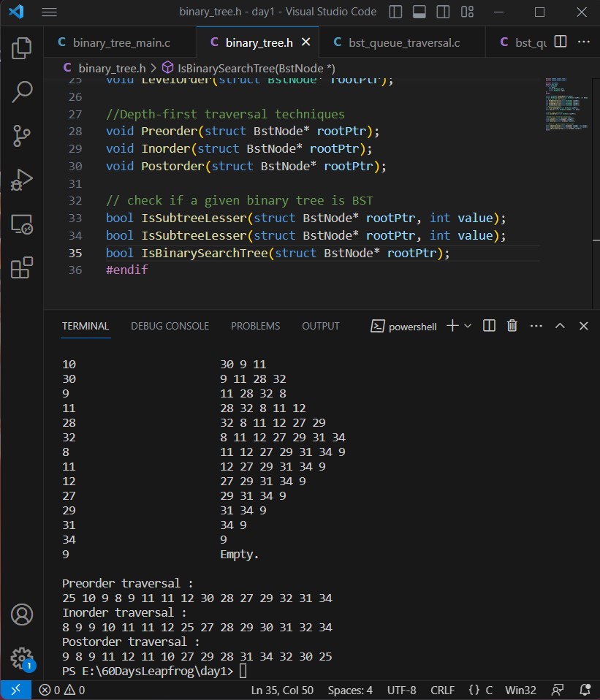Switch to the DEBUG CONSOLE tab

(x=170, y=327)
